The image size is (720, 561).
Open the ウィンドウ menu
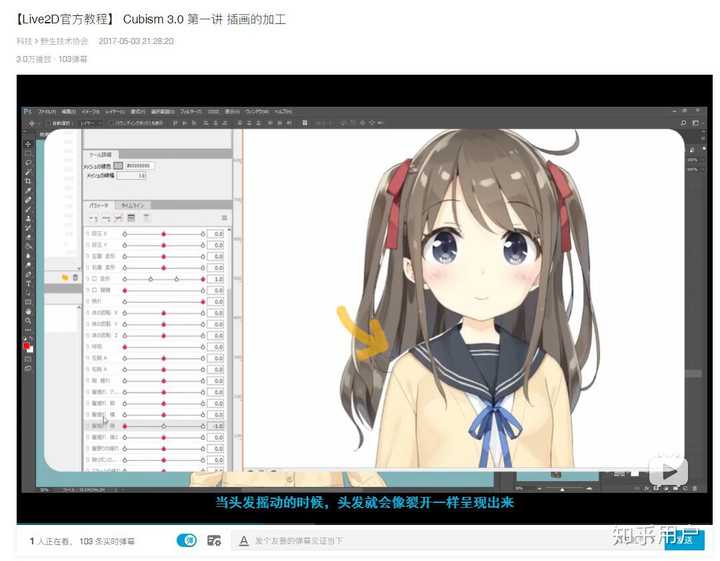click(x=258, y=112)
